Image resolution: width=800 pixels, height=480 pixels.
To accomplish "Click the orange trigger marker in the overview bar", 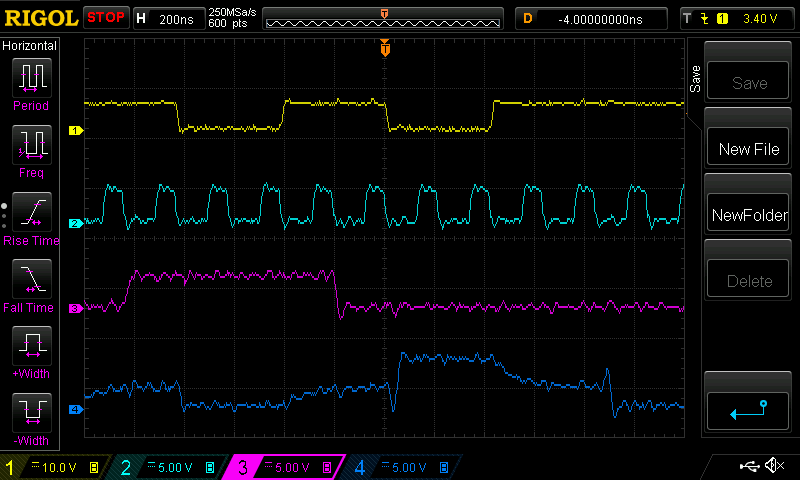I will click(384, 14).
